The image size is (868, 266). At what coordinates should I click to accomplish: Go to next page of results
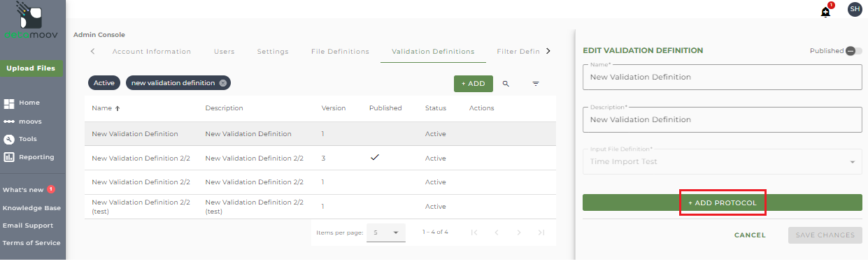click(x=519, y=232)
